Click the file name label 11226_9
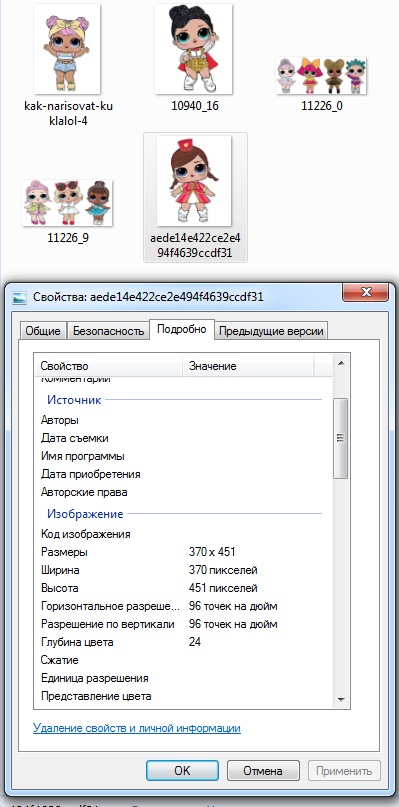399x807 pixels. tap(68, 238)
